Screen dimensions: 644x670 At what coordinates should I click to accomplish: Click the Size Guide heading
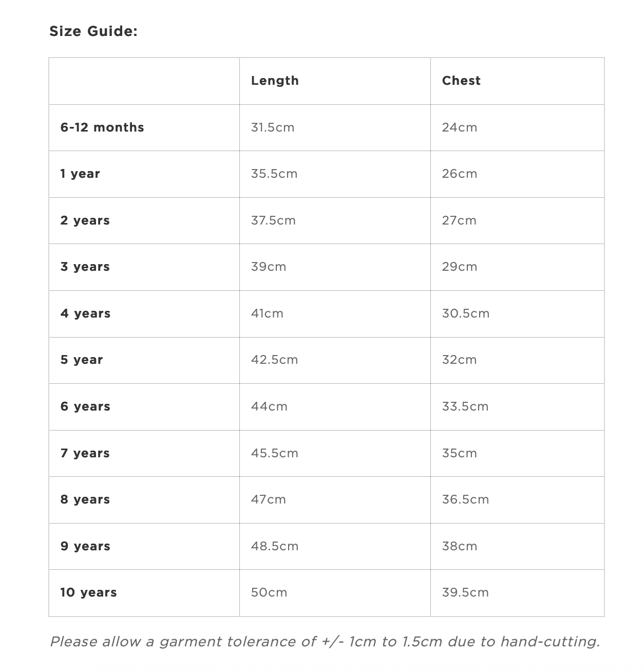click(93, 31)
